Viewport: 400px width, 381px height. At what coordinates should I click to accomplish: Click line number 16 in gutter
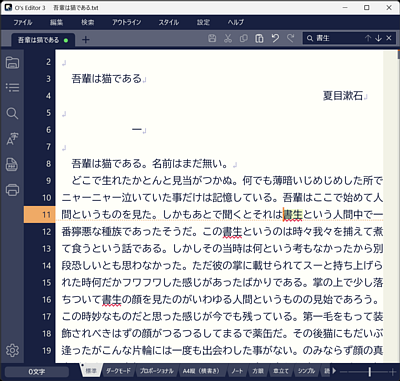pyautogui.click(x=47, y=300)
